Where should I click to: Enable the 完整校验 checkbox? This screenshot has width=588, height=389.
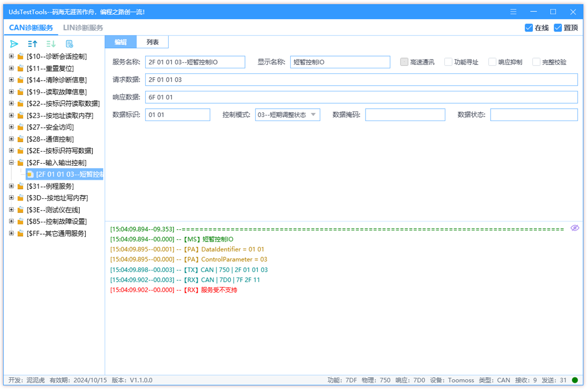[x=536, y=62]
